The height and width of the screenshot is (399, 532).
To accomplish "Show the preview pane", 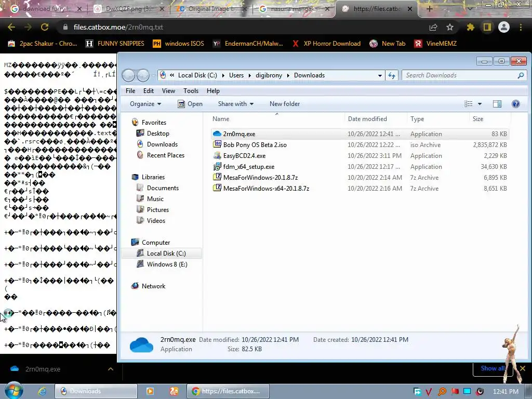I will point(497,104).
